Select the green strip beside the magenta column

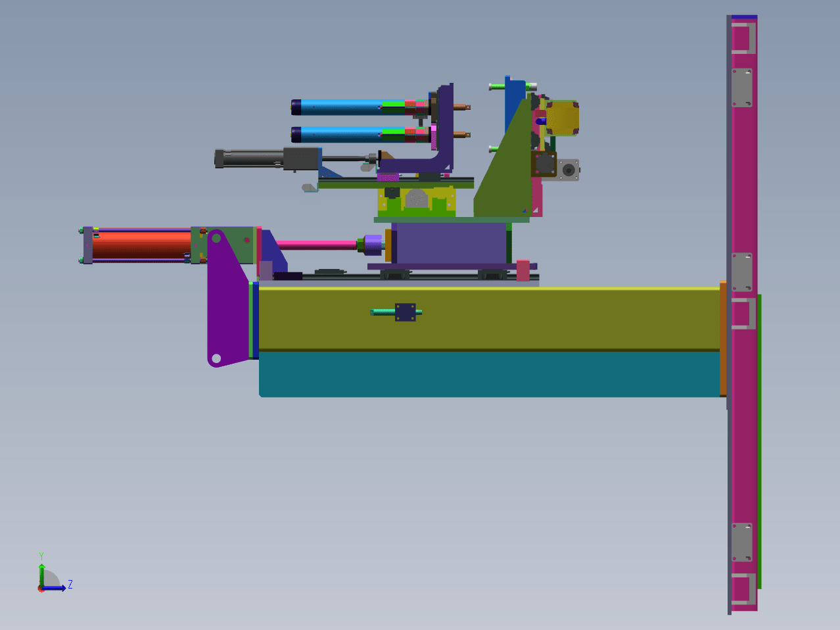[760, 441]
